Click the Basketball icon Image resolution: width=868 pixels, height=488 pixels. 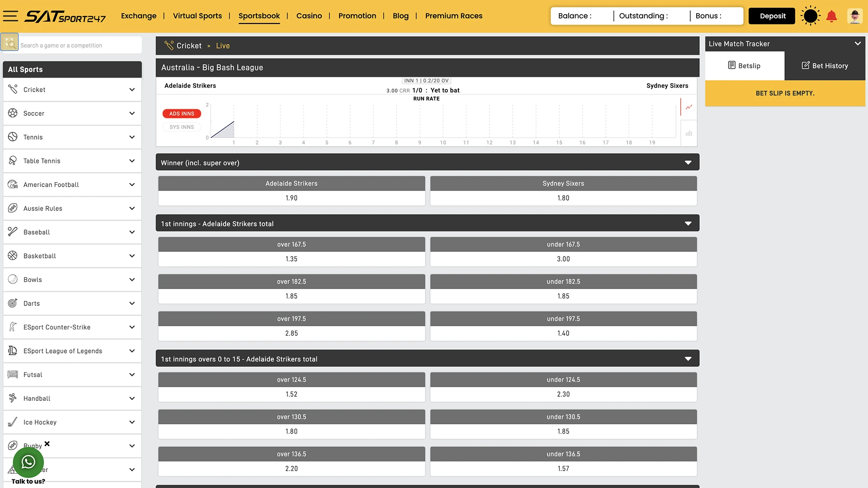13,256
